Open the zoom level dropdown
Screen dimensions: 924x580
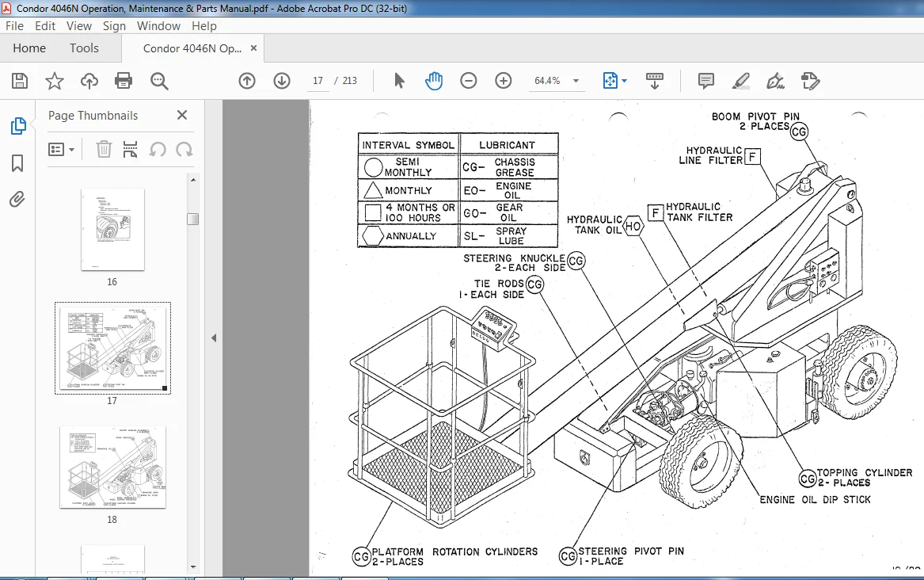click(576, 81)
